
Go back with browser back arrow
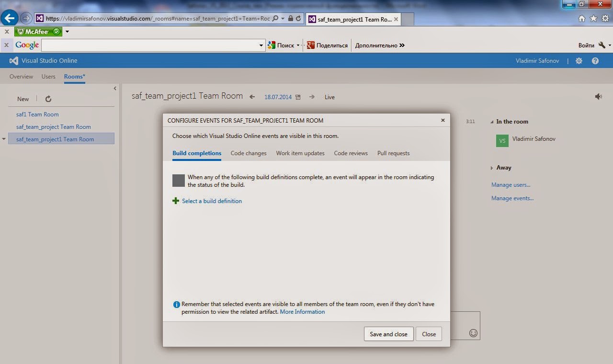coord(10,18)
